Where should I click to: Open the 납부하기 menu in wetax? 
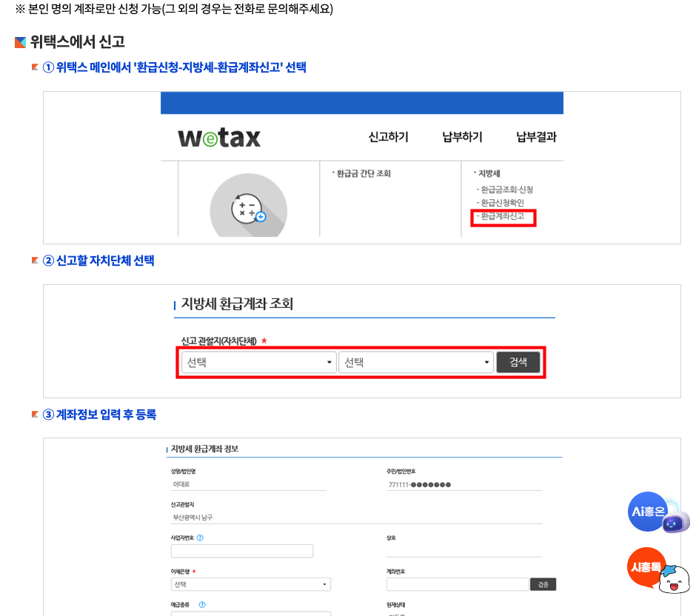point(462,137)
